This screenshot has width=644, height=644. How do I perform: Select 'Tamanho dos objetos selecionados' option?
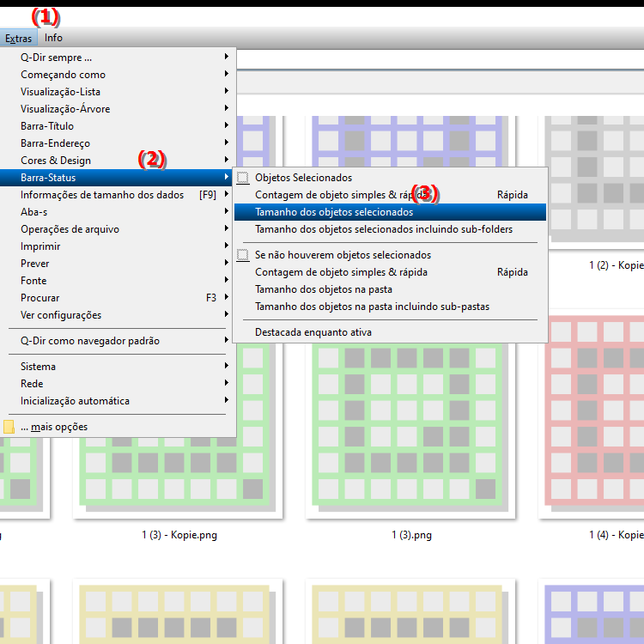334,212
